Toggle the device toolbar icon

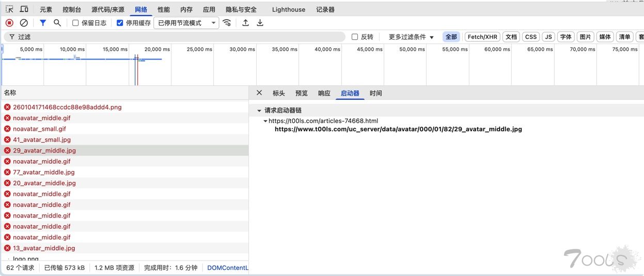[24, 9]
